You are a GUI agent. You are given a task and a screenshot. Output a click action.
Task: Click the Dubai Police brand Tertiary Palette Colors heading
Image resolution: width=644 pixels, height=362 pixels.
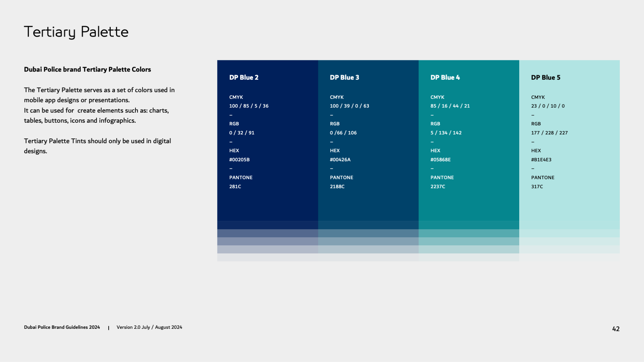coord(87,69)
